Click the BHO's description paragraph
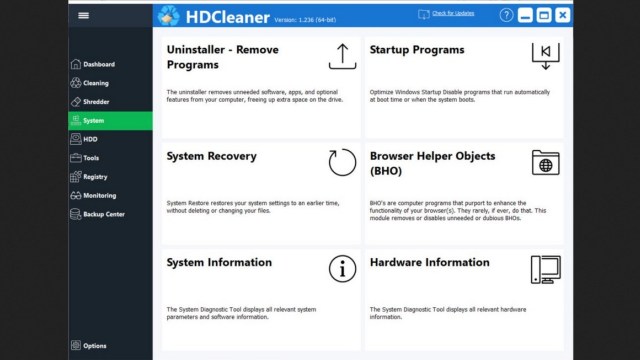This screenshot has width=640, height=360. pos(458,211)
